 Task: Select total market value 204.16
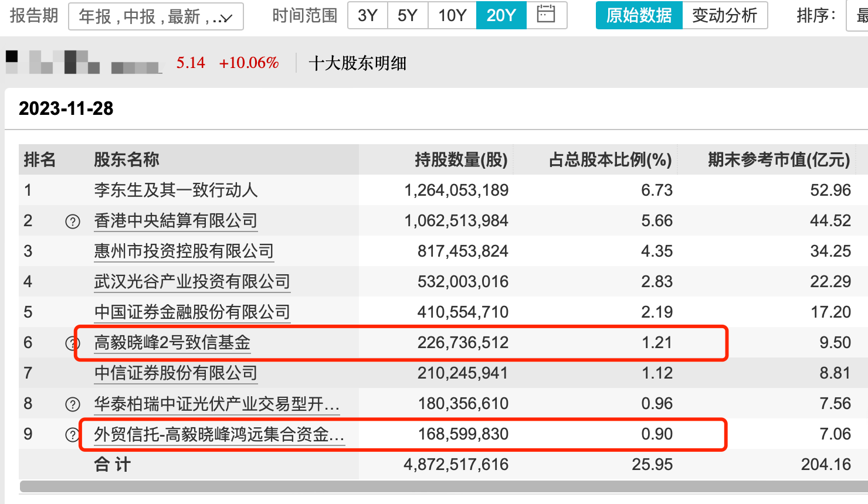826,464
